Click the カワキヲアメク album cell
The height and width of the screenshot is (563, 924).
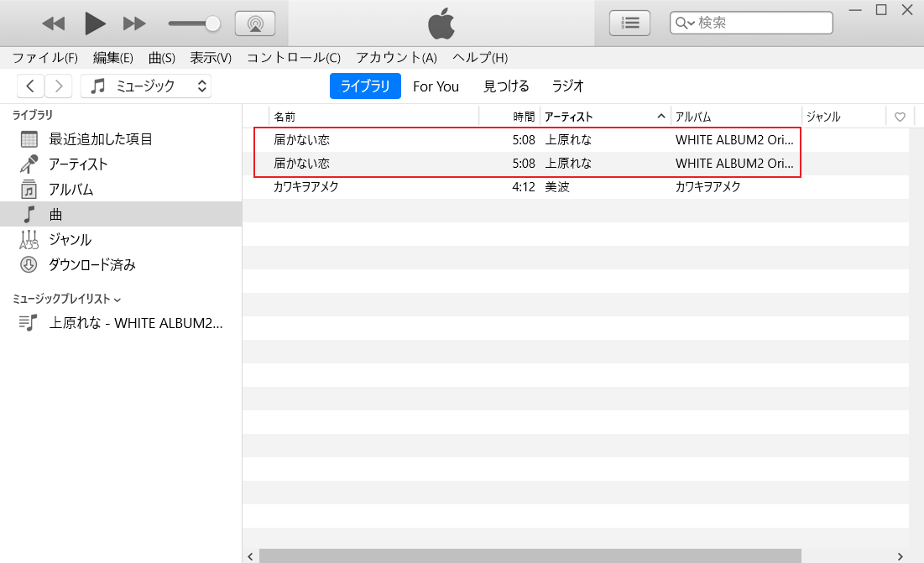(707, 186)
